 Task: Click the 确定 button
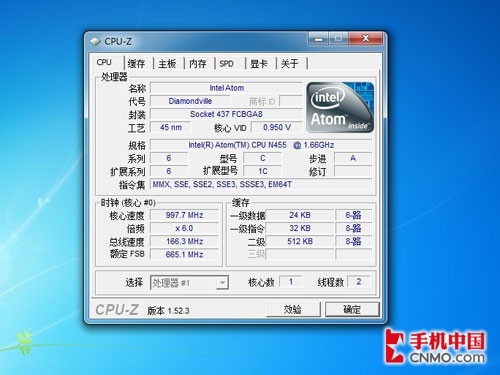[352, 309]
